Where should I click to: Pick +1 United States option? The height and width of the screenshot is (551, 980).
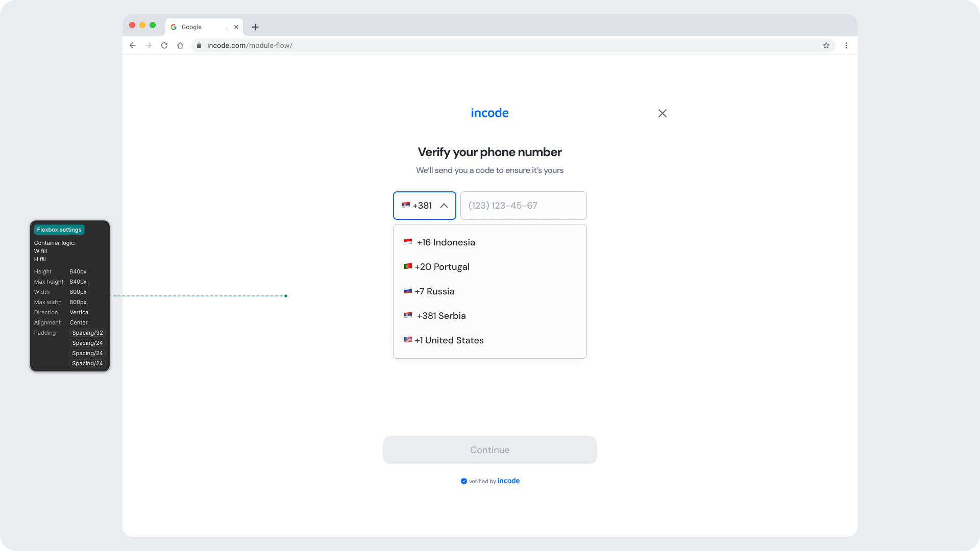(449, 340)
